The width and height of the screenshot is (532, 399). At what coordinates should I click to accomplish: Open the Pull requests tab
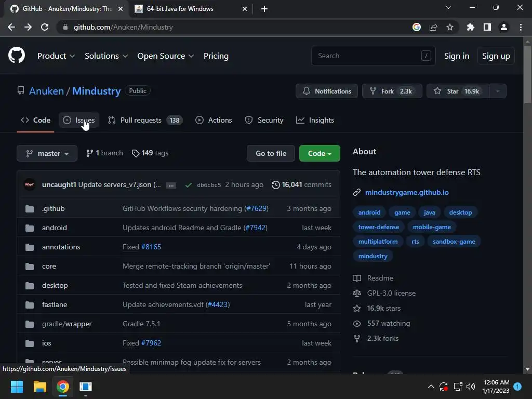145,120
